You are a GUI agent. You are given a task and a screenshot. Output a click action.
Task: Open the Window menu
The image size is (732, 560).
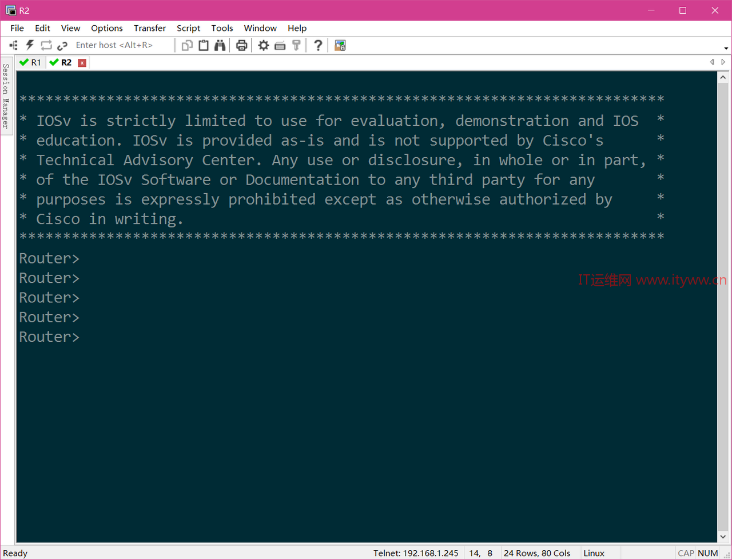(260, 28)
